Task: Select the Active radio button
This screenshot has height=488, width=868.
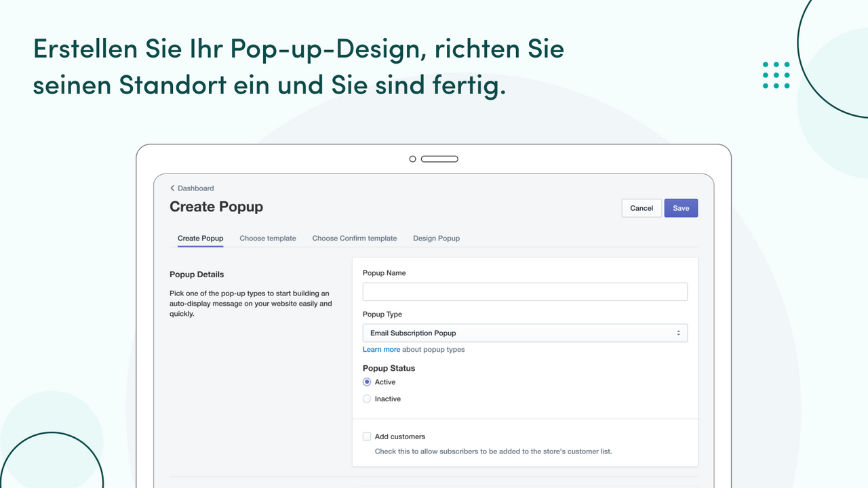Action: 367,382
